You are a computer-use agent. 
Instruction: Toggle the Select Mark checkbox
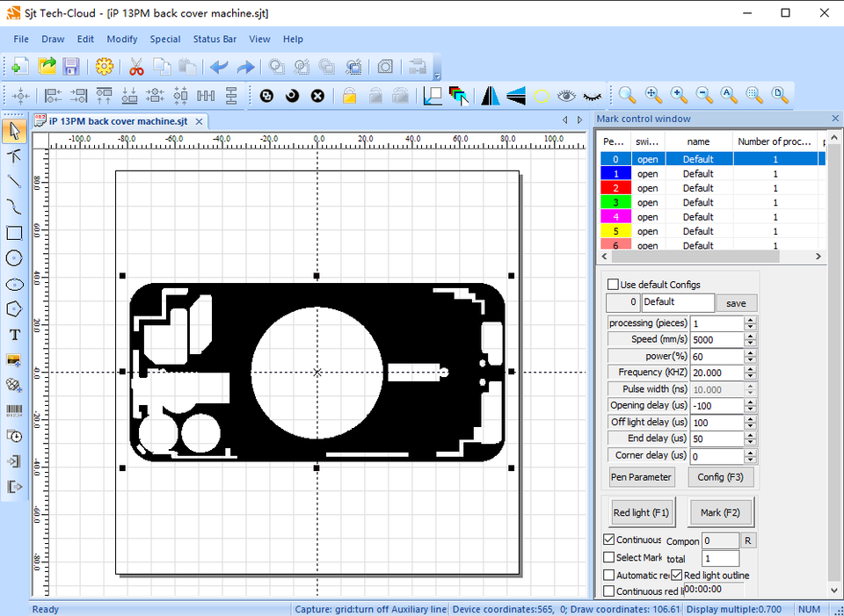pyautogui.click(x=609, y=557)
